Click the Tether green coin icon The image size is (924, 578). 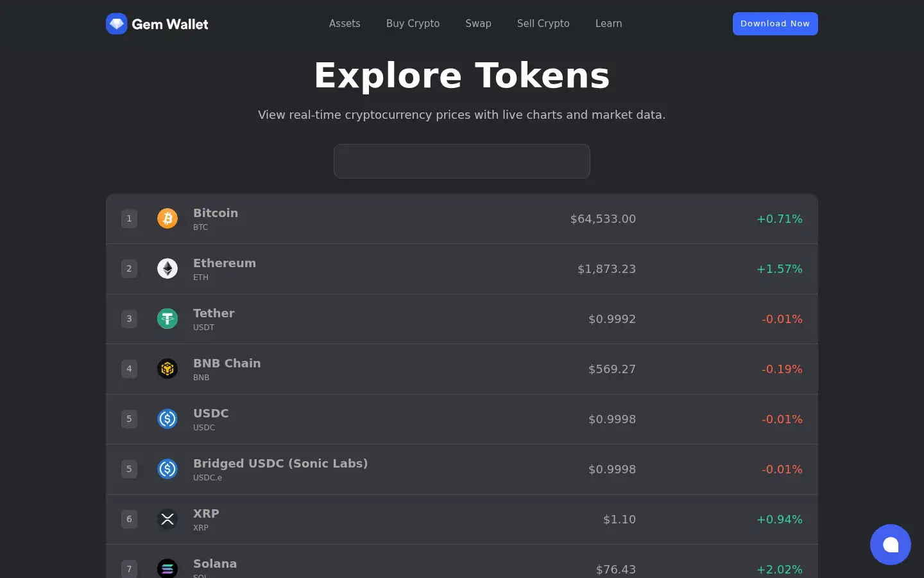pyautogui.click(x=167, y=319)
